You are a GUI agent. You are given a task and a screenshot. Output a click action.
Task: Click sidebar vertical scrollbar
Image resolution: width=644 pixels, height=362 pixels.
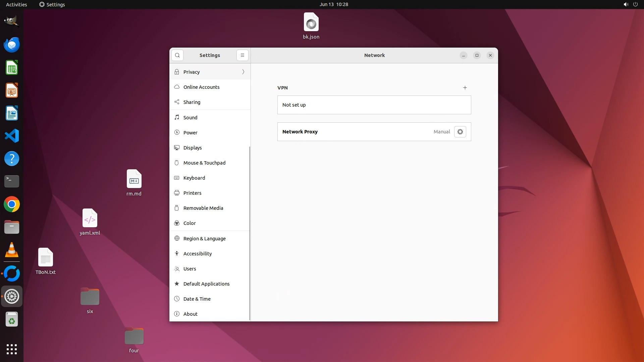250,233
